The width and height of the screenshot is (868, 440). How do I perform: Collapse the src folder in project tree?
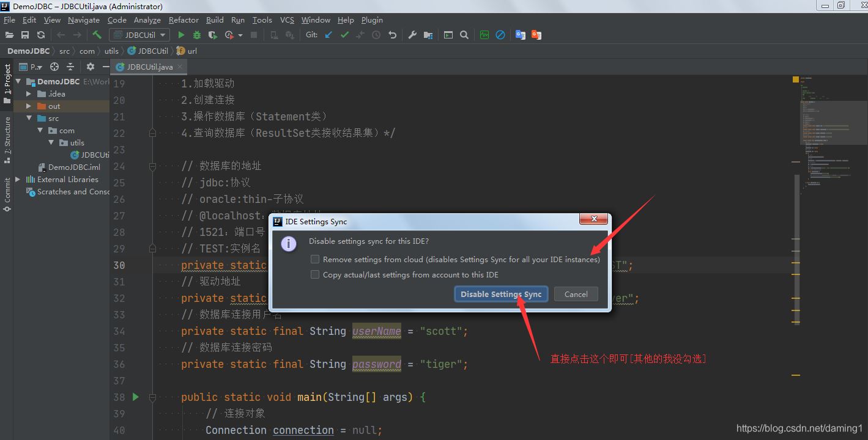29,118
